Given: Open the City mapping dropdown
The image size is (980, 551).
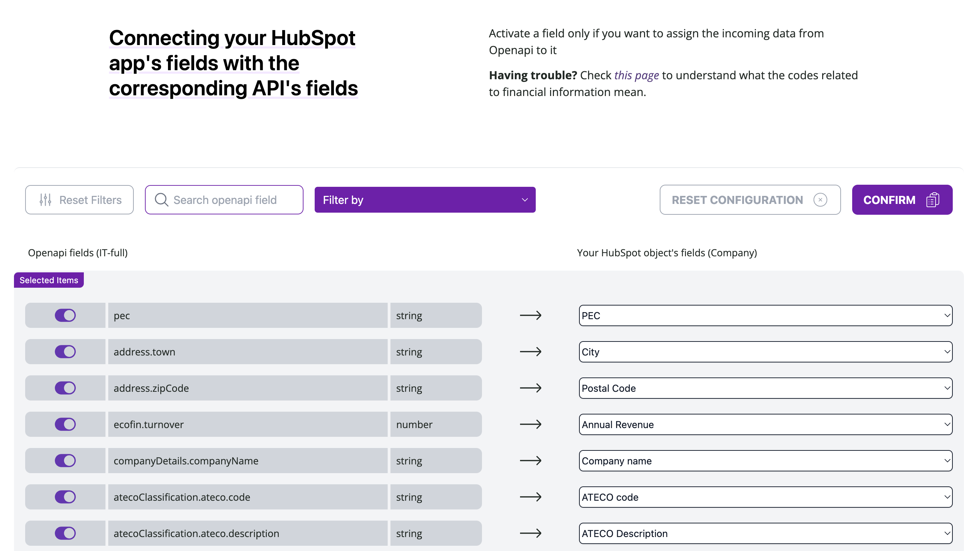Looking at the screenshot, I should click(x=765, y=352).
